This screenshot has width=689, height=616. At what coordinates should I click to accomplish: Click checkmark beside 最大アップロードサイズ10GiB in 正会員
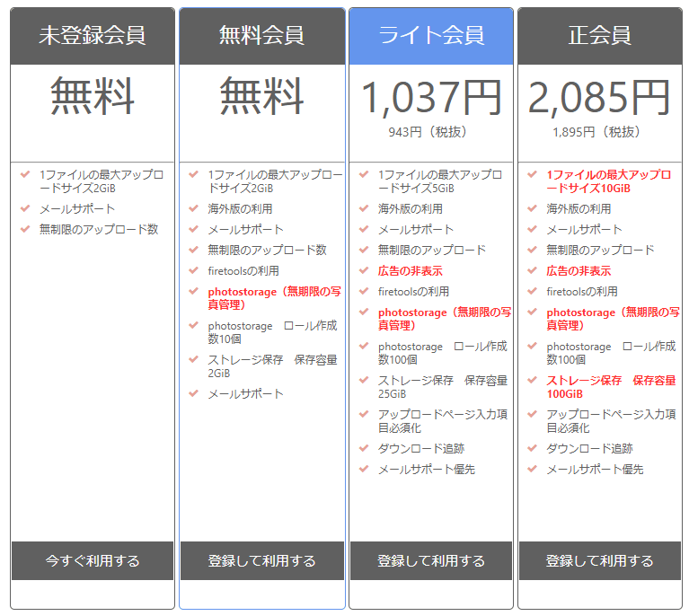(x=533, y=174)
